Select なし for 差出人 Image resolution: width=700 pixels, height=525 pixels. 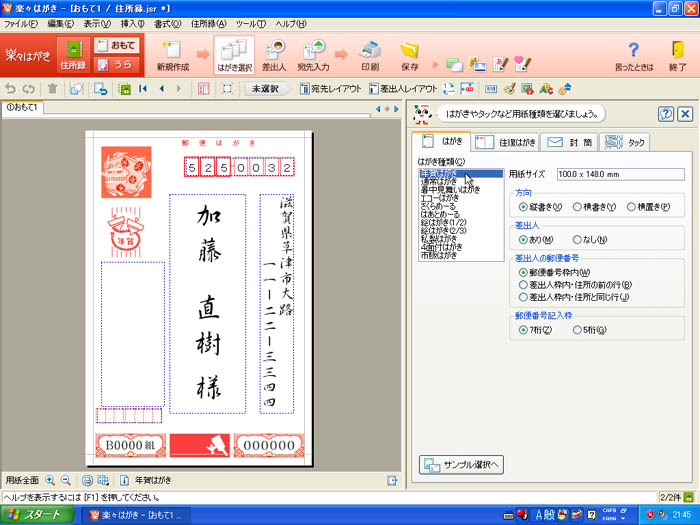point(577,240)
